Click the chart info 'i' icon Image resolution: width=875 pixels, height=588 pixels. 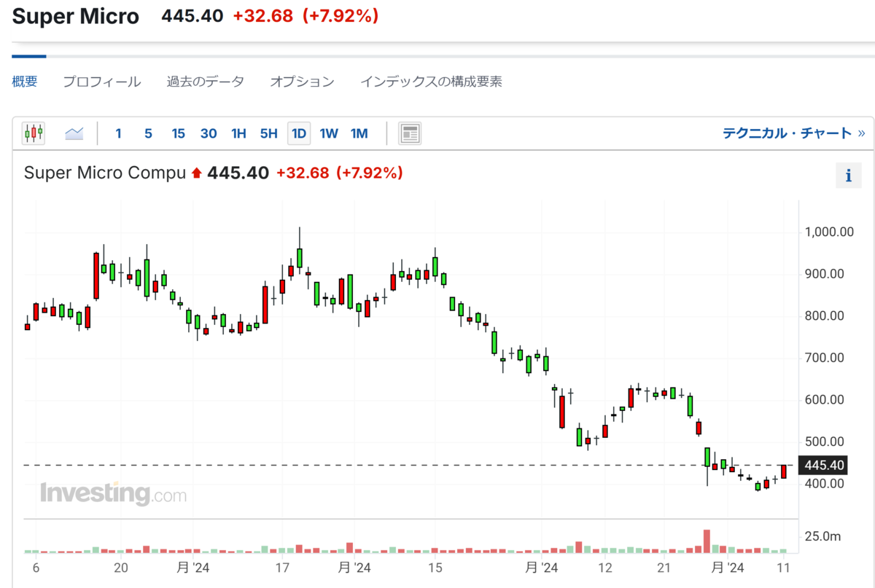pyautogui.click(x=848, y=176)
